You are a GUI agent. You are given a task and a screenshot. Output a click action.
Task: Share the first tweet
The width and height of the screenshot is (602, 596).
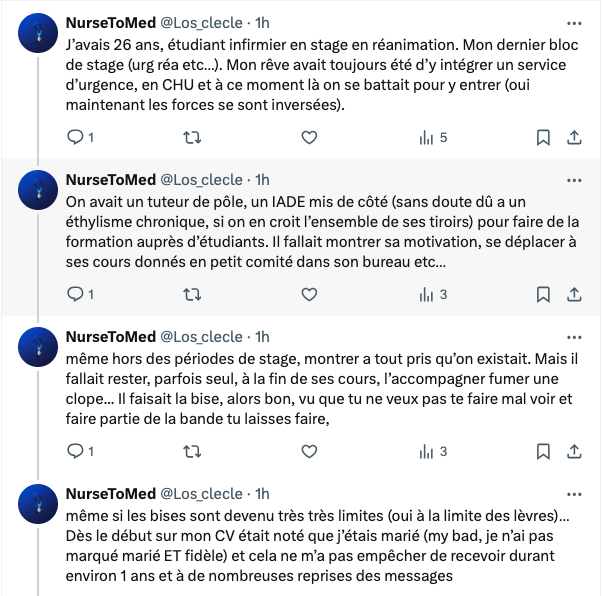(x=574, y=137)
